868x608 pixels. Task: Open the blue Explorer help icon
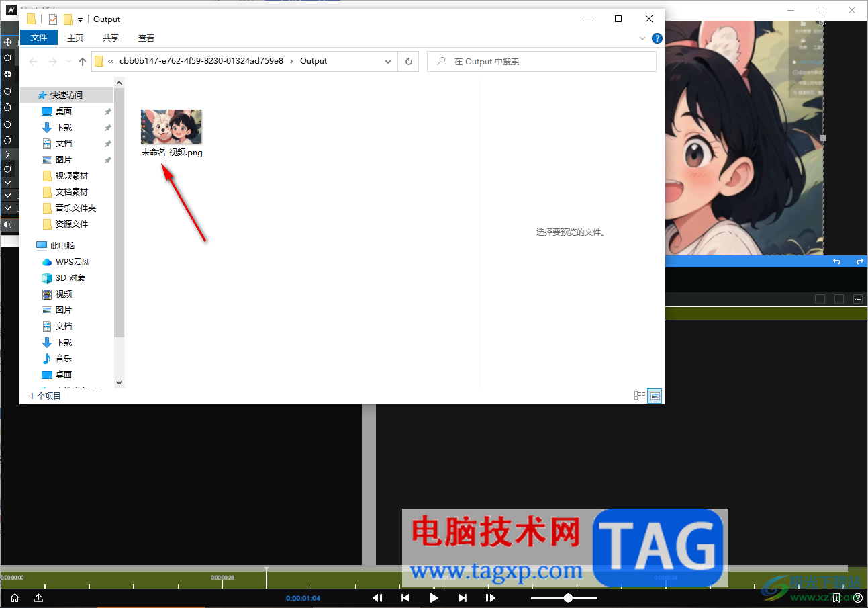(657, 38)
